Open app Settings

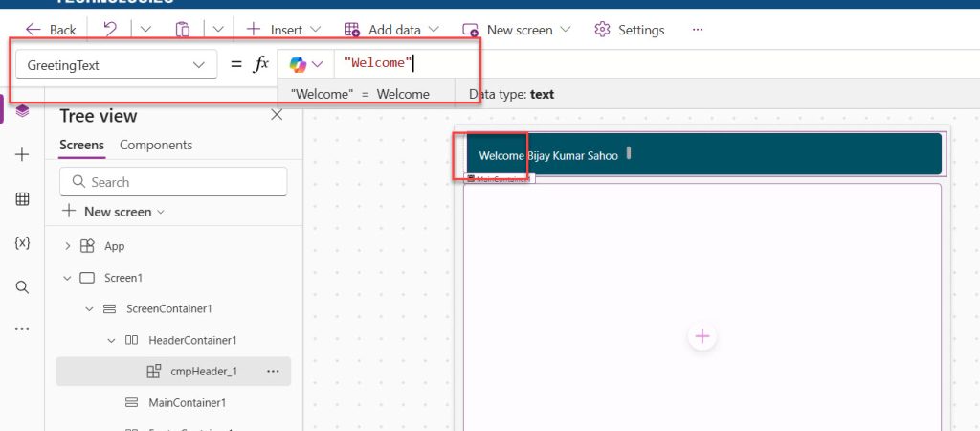pos(630,30)
